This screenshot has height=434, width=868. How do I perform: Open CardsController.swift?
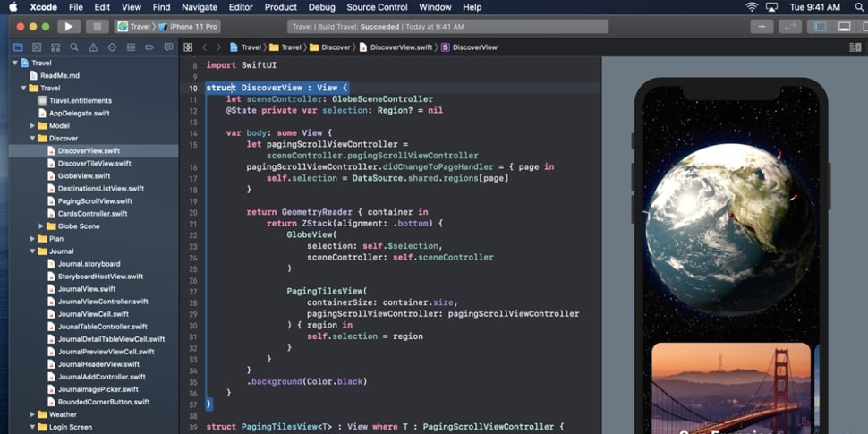click(x=93, y=214)
